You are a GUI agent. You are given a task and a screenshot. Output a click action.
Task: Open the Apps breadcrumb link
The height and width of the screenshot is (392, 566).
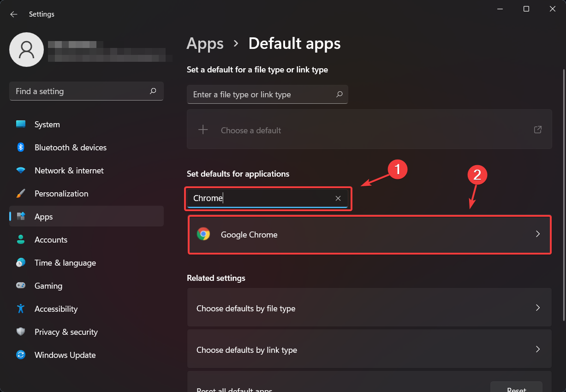tap(205, 43)
